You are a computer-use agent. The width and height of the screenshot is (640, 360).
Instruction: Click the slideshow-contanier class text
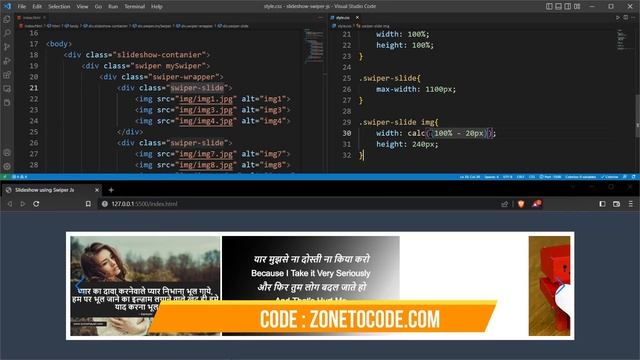(159, 55)
